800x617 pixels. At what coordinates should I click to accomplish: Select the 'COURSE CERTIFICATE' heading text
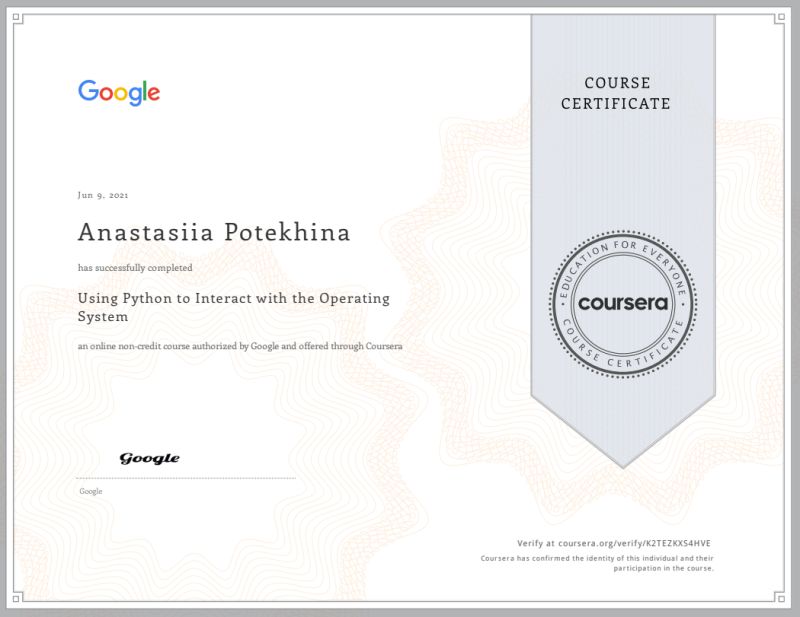617,92
